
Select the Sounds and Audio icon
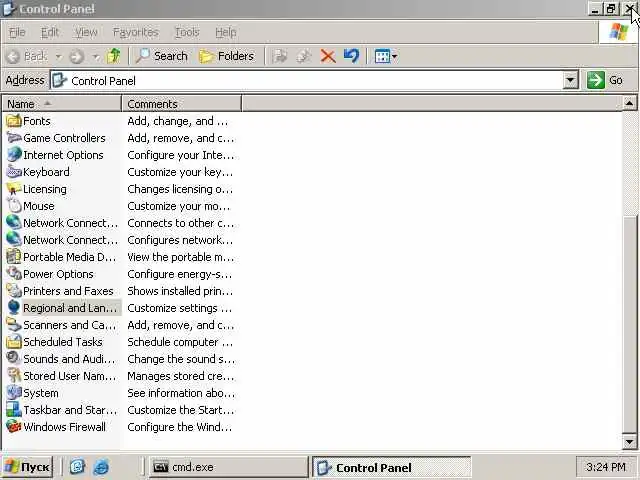coord(14,359)
